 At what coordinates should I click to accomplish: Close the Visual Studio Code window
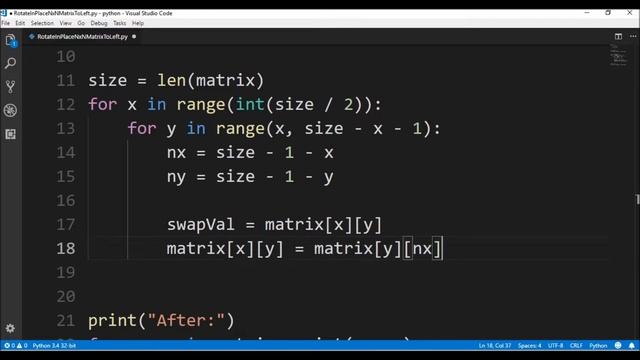pos(629,13)
